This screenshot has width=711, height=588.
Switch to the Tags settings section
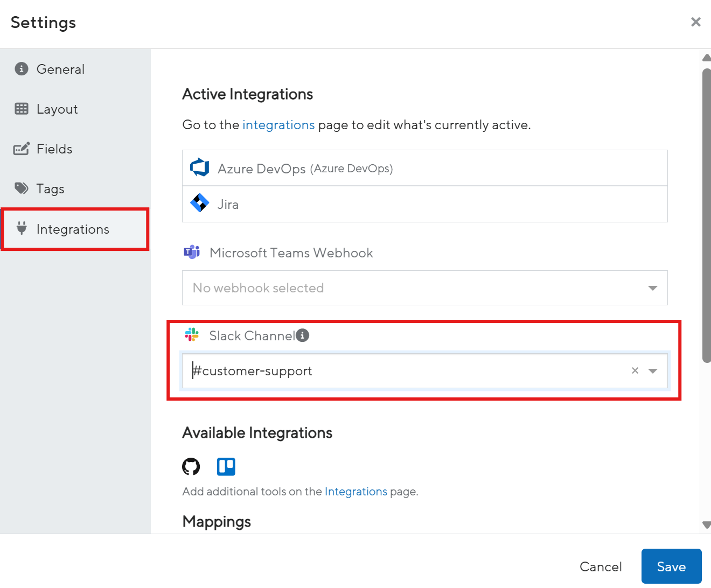tap(50, 188)
